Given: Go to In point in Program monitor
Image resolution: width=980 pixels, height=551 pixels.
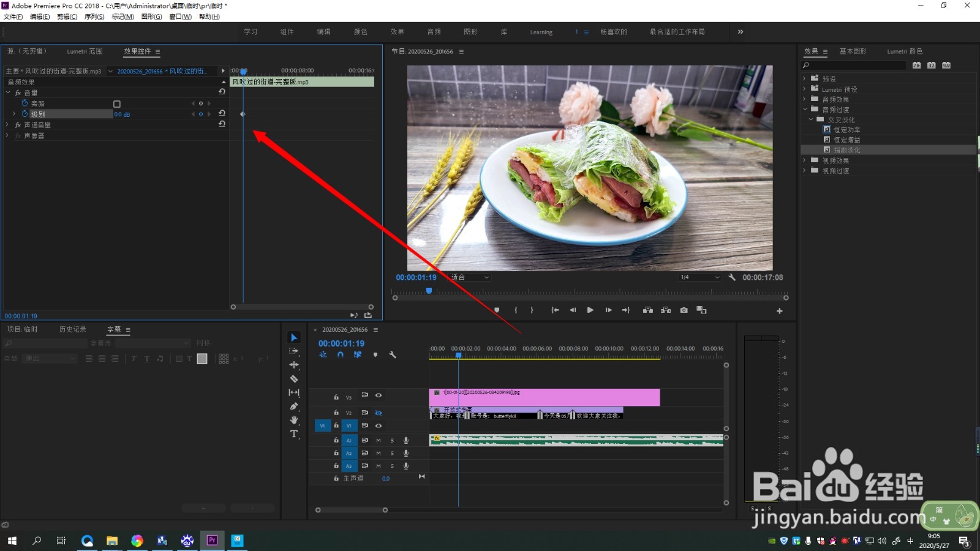Looking at the screenshot, I should click(x=555, y=310).
